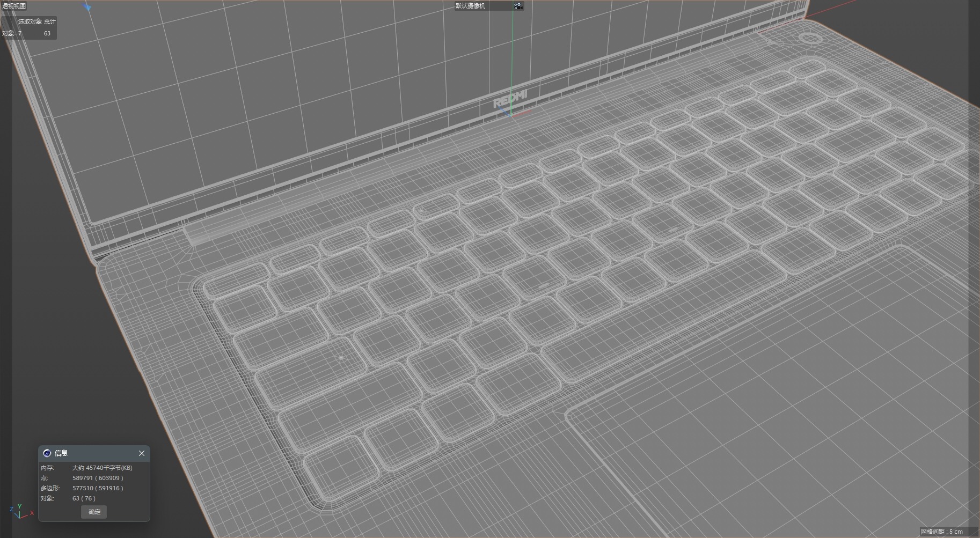
Task: Click the 总计 HUD column header
Action: pyautogui.click(x=49, y=21)
